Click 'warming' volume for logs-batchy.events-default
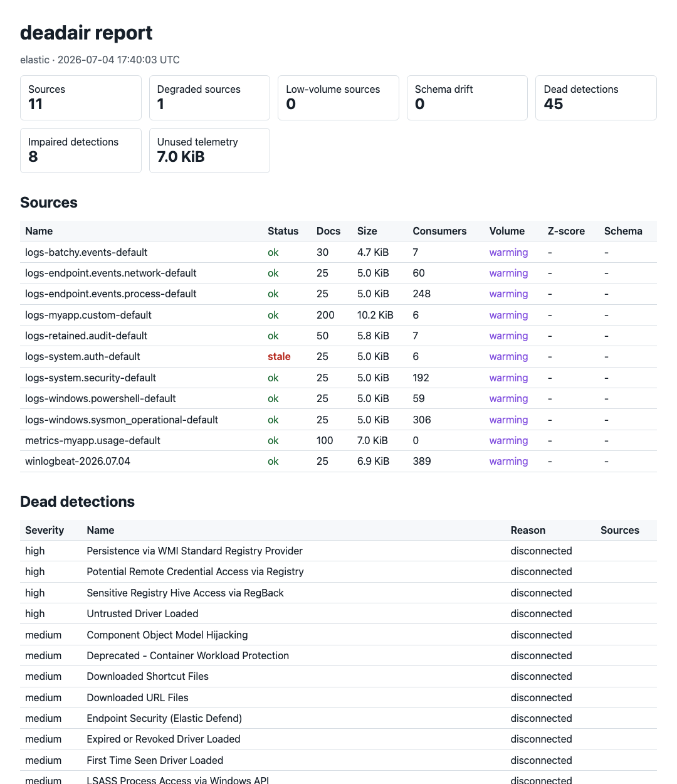The width and height of the screenshot is (677, 784). 508,252
